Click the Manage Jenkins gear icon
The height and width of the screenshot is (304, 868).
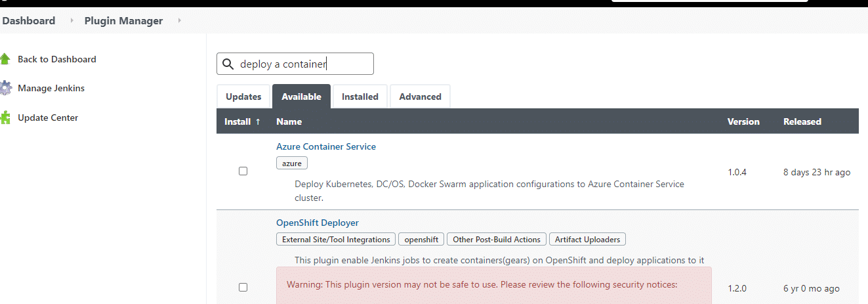point(5,88)
